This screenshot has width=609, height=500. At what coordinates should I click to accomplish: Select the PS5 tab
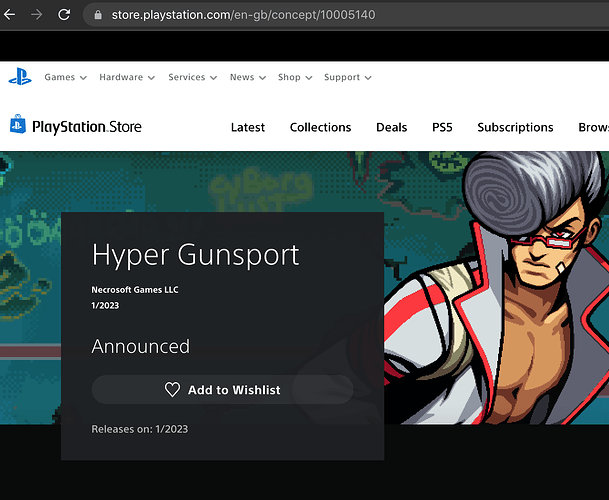point(442,127)
